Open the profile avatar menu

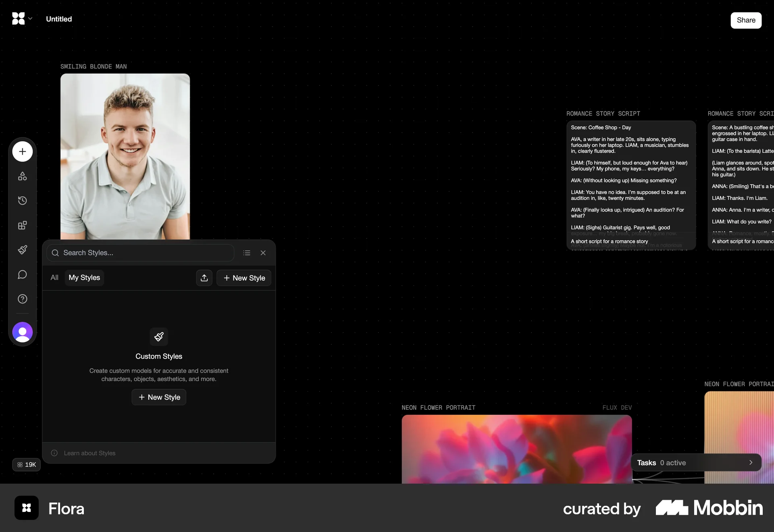pos(22,332)
